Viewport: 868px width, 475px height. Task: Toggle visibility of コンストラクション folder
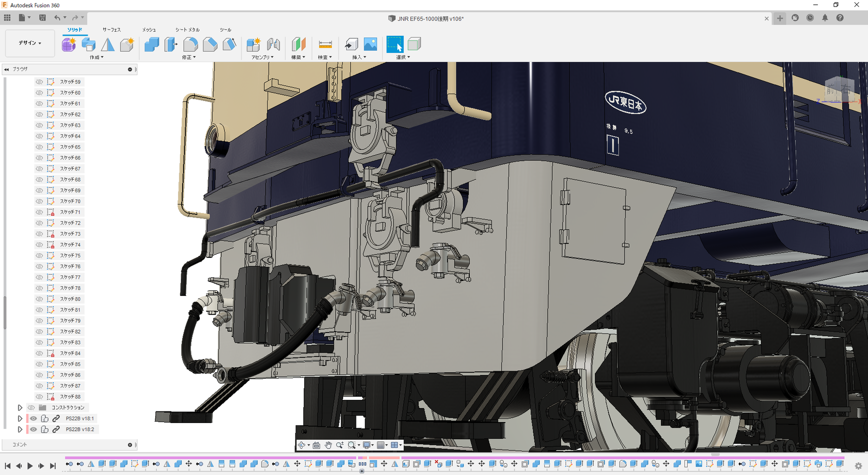[x=31, y=408]
